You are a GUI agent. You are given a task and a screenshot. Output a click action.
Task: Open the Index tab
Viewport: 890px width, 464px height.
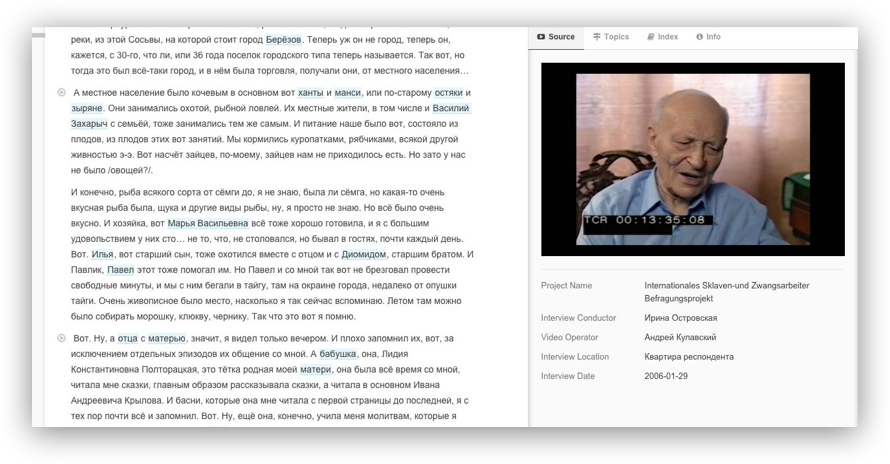tap(662, 37)
